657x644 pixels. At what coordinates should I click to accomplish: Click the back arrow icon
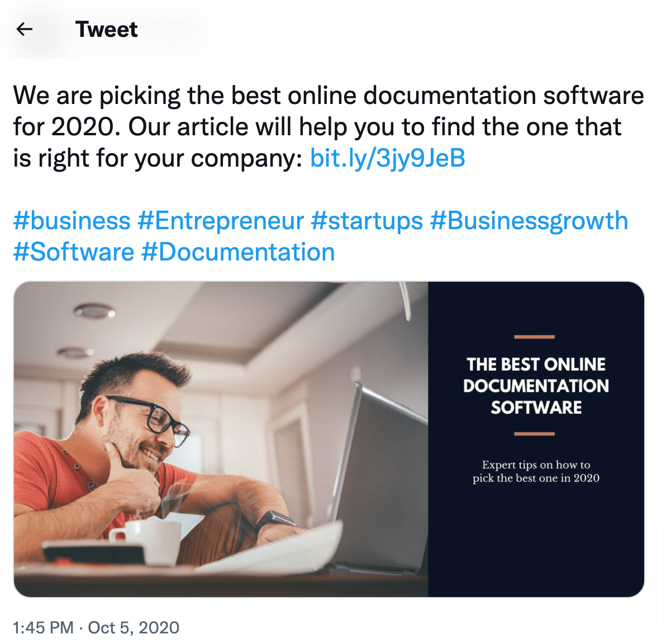coord(25,29)
